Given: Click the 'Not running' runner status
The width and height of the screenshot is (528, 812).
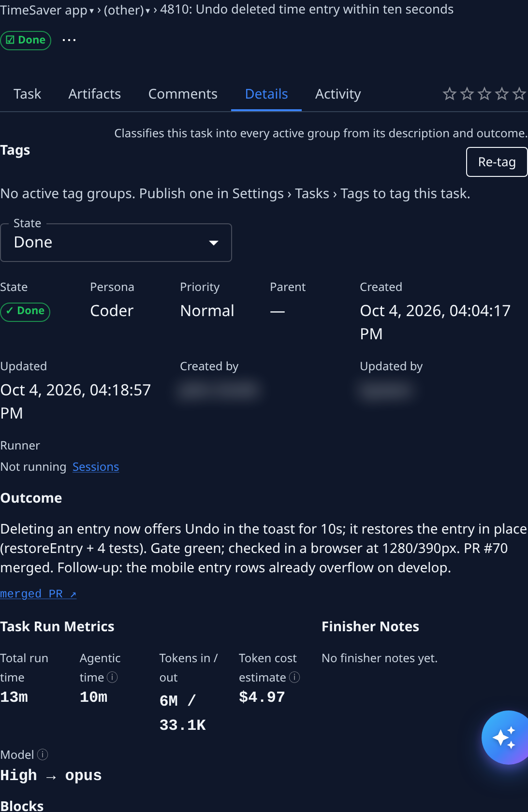Looking at the screenshot, I should (33, 467).
